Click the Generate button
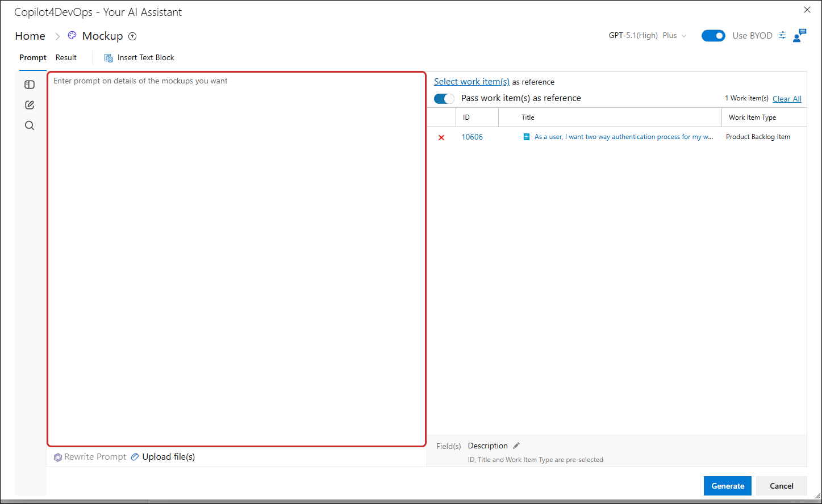 (x=728, y=486)
